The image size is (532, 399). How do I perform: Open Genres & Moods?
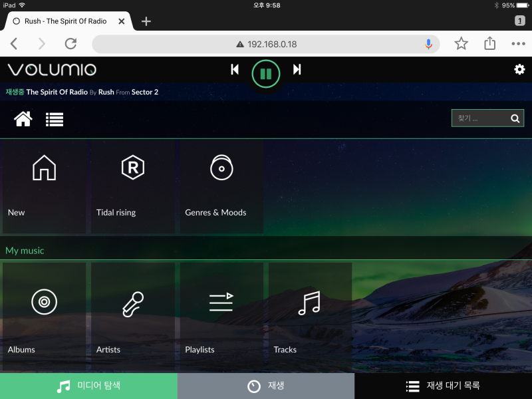[x=221, y=168]
